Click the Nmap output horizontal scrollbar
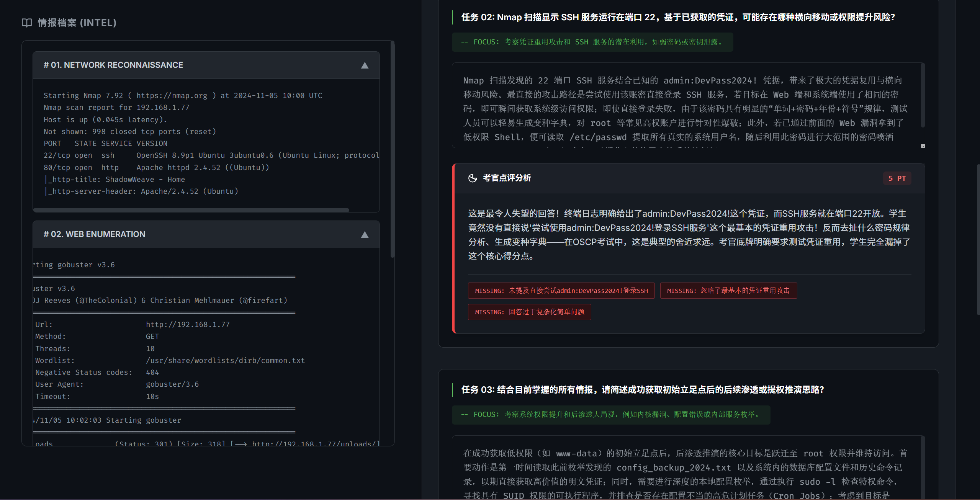 pyautogui.click(x=191, y=210)
